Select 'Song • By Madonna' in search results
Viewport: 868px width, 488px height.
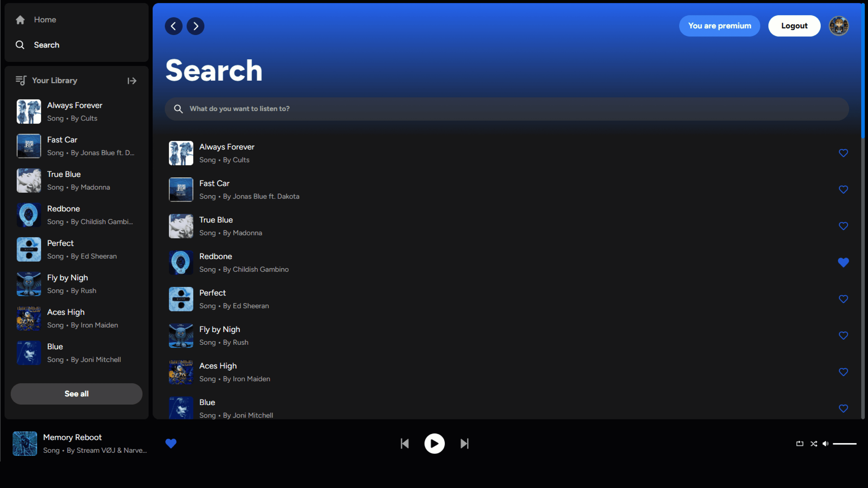point(231,233)
